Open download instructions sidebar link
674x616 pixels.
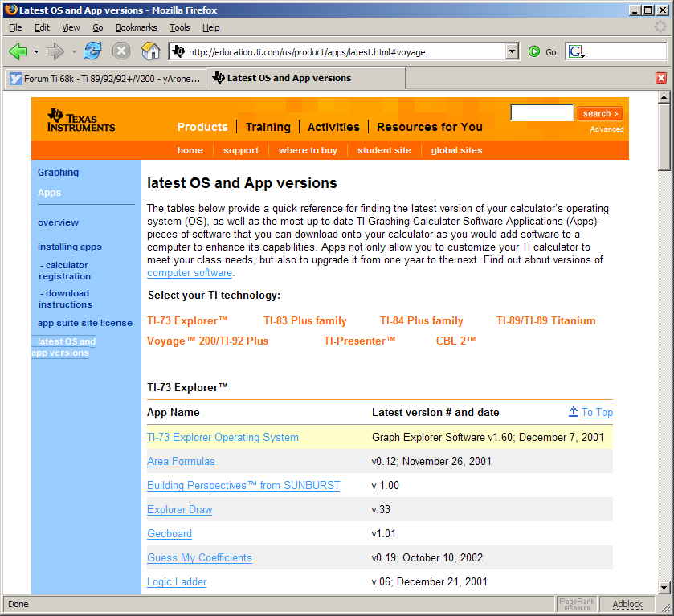pos(65,299)
